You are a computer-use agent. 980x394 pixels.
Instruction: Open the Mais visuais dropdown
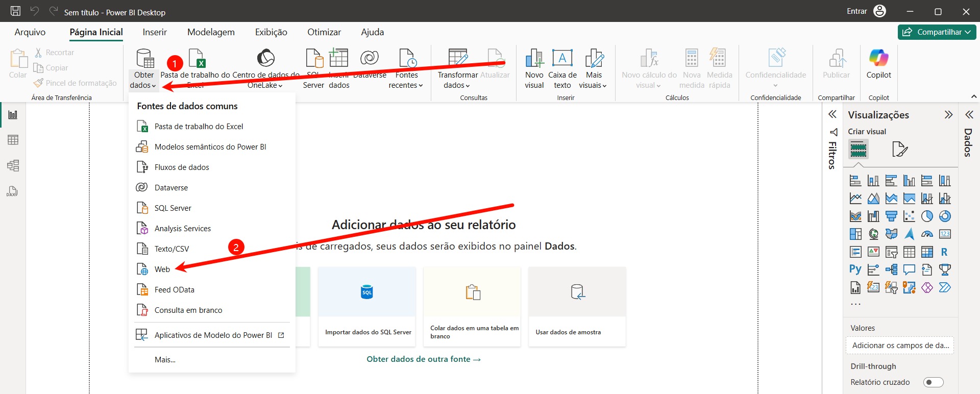point(593,68)
